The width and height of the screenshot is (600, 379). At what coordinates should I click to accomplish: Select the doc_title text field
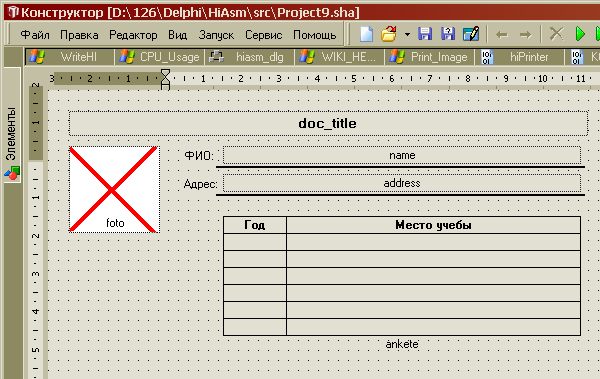[328, 123]
